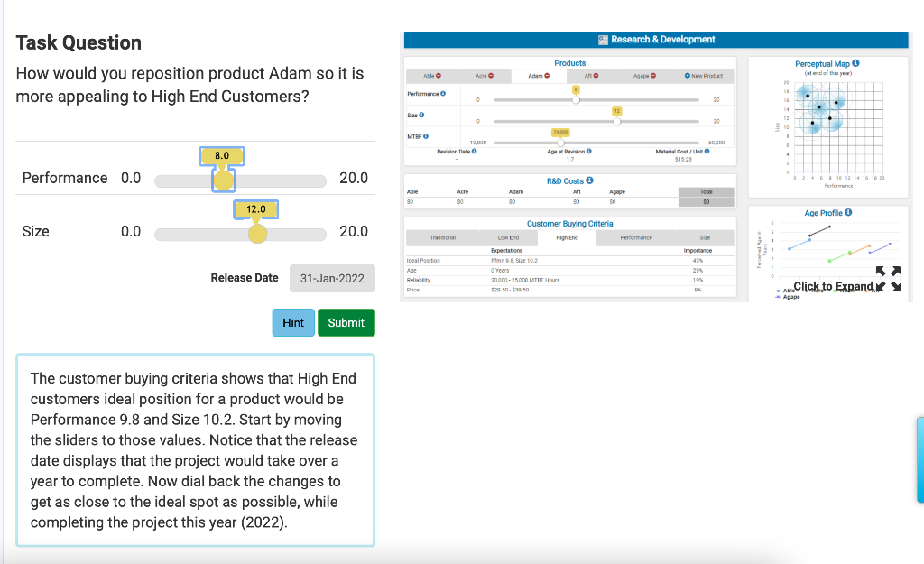Click the MTBF info icon
The height and width of the screenshot is (564, 924).
click(x=426, y=137)
